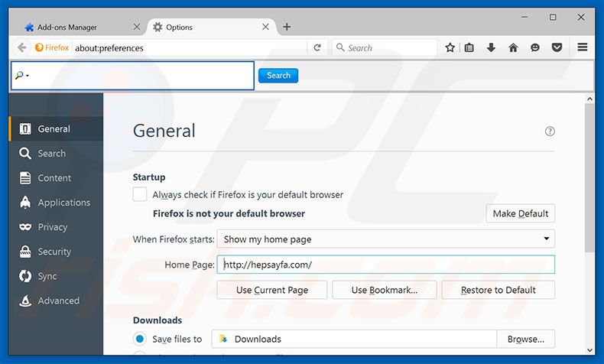Open the downloads arrow icon

pos(491,47)
